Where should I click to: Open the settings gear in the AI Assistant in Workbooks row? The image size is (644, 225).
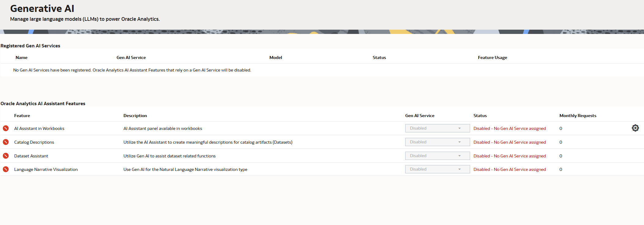tap(635, 128)
